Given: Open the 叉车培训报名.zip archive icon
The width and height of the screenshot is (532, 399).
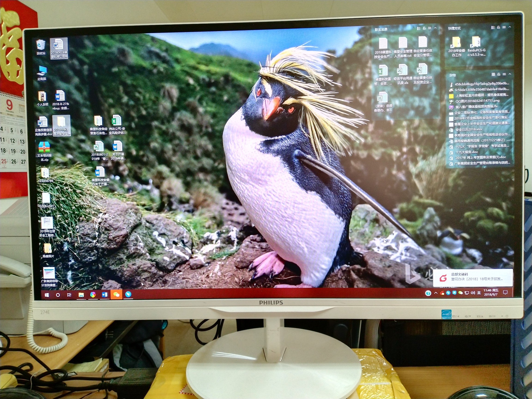Looking at the screenshot, I should click(x=44, y=147).
